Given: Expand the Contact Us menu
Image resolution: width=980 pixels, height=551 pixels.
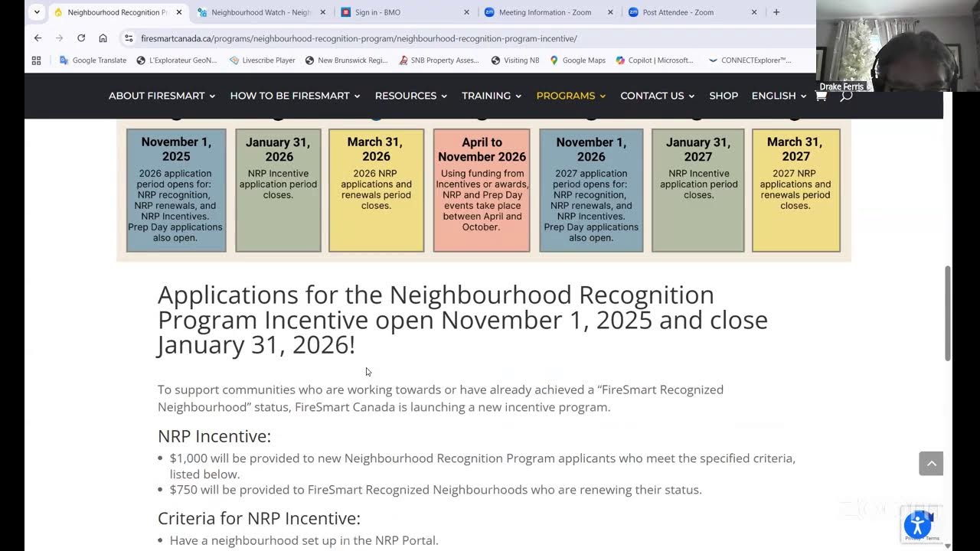Looking at the screenshot, I should coord(658,96).
